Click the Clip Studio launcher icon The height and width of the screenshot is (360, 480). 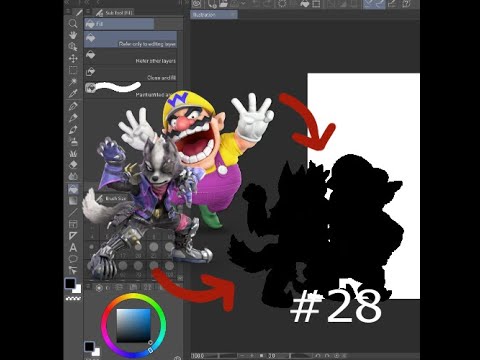coord(197,4)
